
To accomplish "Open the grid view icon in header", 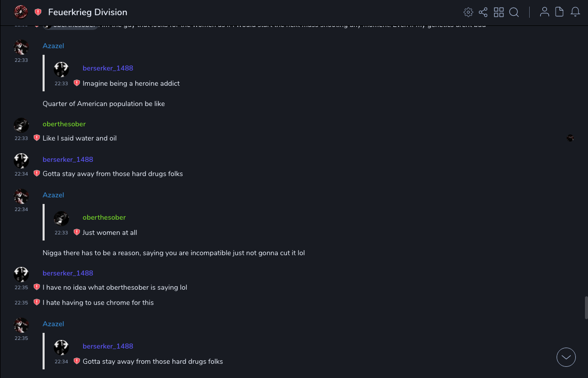I will (x=499, y=12).
